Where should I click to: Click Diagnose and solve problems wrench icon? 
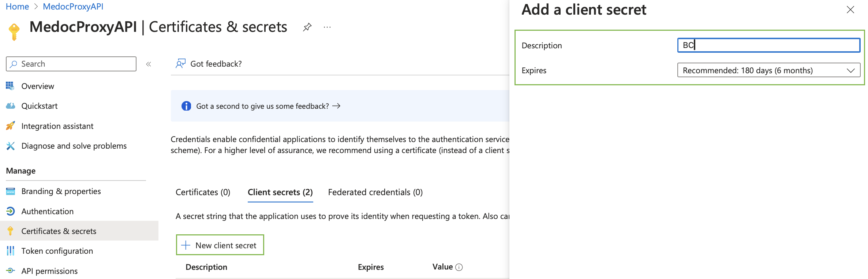coord(10,146)
